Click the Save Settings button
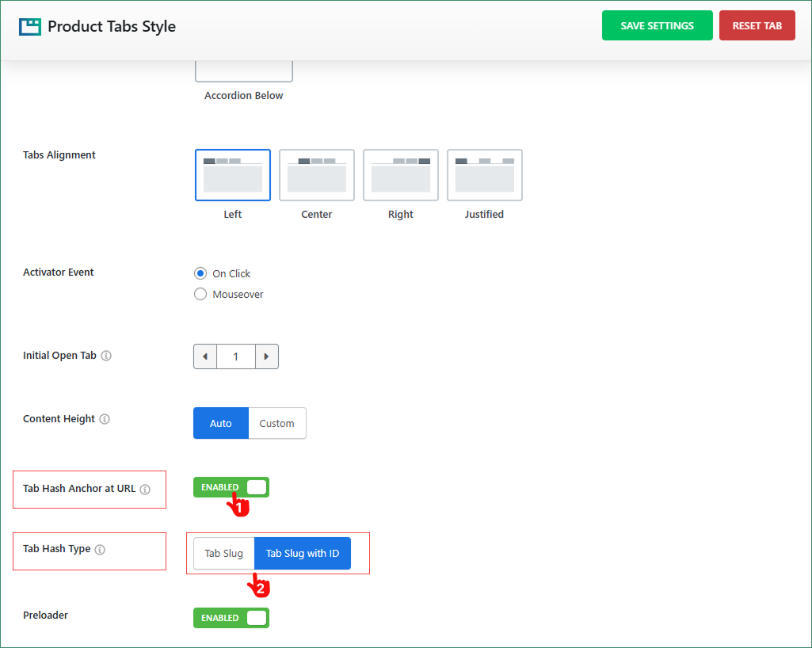The width and height of the screenshot is (812, 648). pyautogui.click(x=657, y=25)
